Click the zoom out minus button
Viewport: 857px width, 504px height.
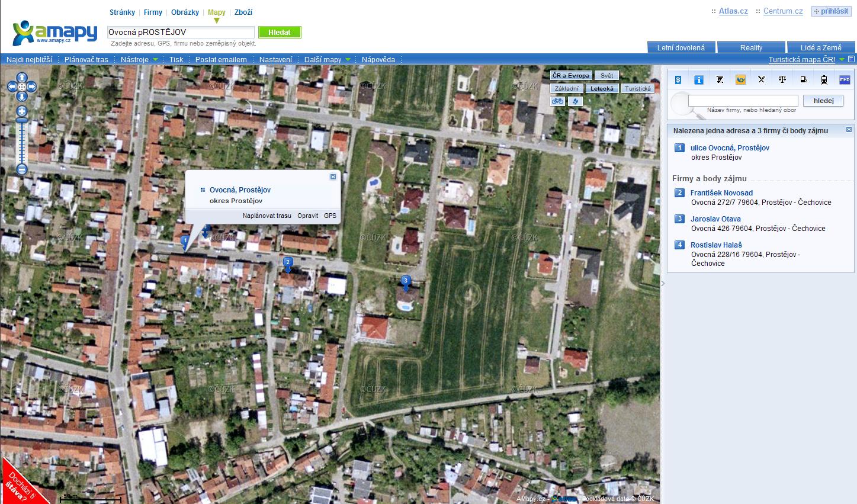22,169
